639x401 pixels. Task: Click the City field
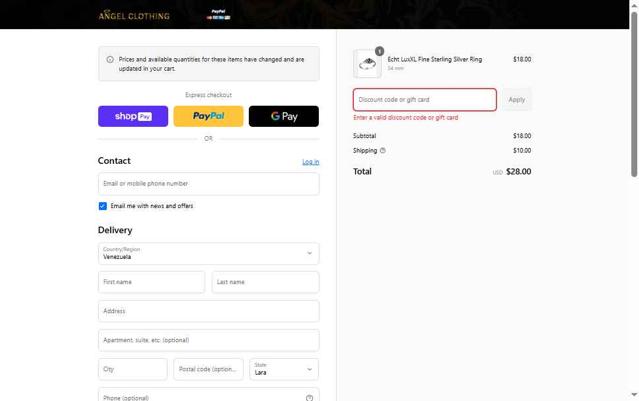pyautogui.click(x=133, y=369)
